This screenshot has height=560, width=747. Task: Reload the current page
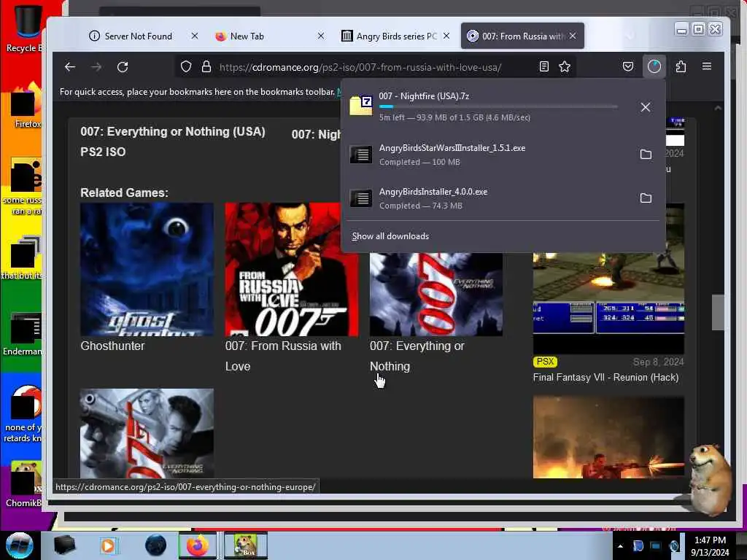click(x=123, y=67)
